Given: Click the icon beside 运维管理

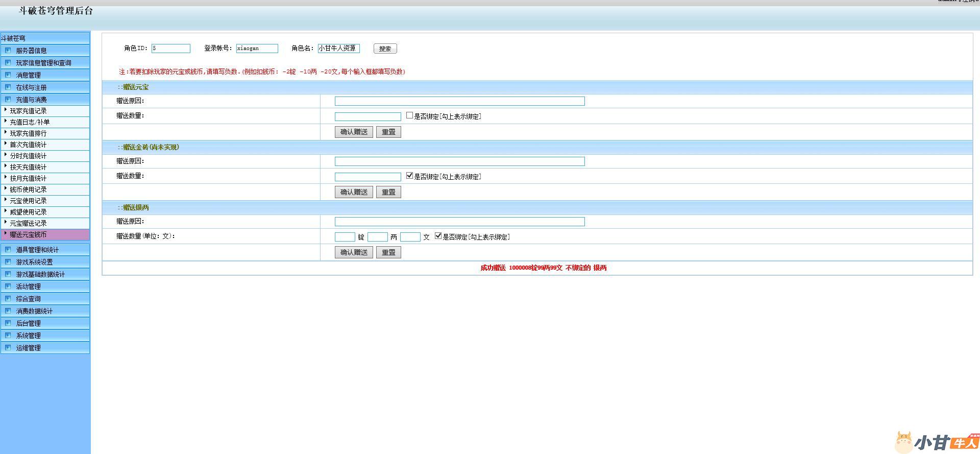Looking at the screenshot, I should (x=8, y=347).
